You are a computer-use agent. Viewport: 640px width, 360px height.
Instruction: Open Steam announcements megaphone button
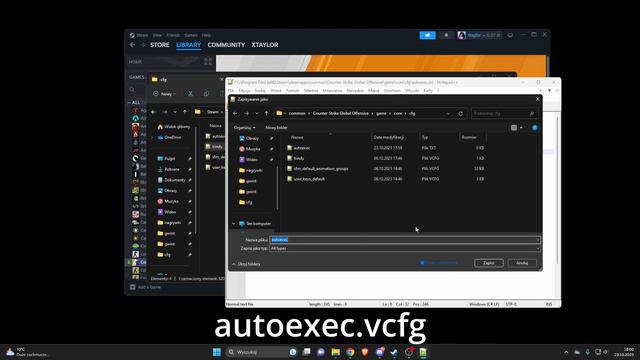pos(427,36)
